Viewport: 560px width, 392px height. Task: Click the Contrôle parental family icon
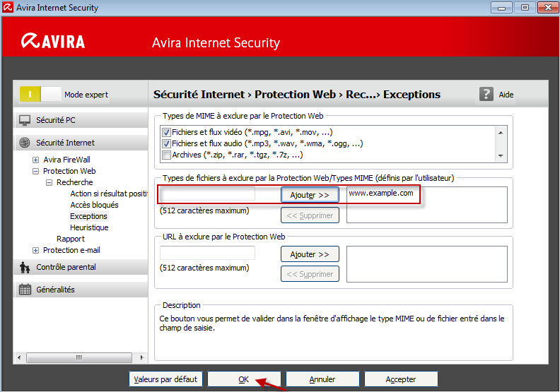tap(25, 267)
